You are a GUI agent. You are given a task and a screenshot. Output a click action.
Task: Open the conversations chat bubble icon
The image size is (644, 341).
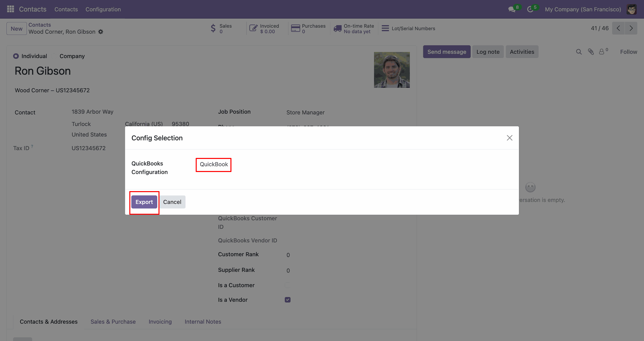tap(512, 9)
